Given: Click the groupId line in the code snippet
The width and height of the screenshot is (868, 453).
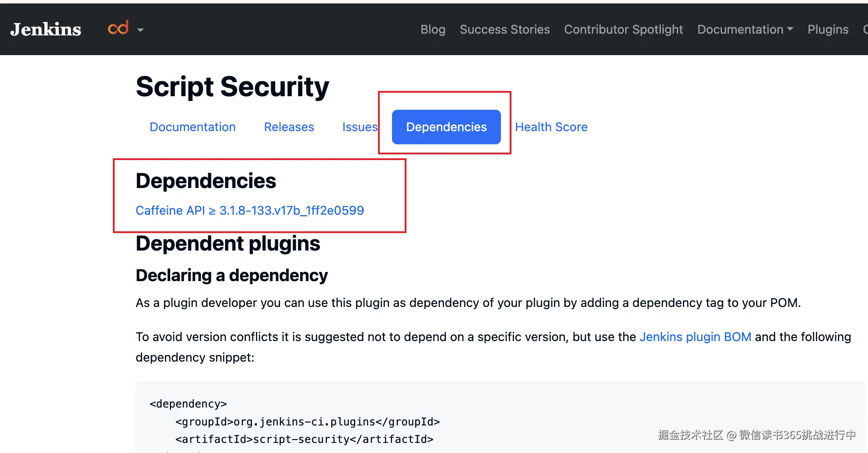Looking at the screenshot, I should 307,422.
